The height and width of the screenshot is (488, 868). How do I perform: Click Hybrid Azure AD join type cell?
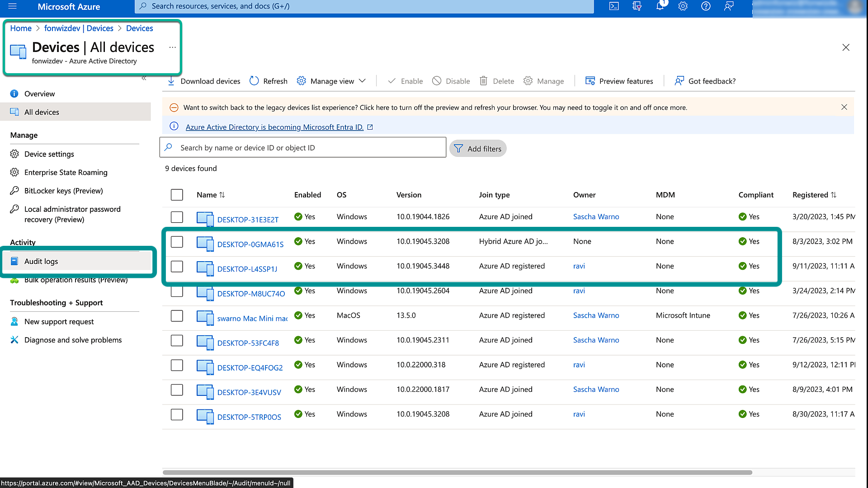pyautogui.click(x=513, y=241)
